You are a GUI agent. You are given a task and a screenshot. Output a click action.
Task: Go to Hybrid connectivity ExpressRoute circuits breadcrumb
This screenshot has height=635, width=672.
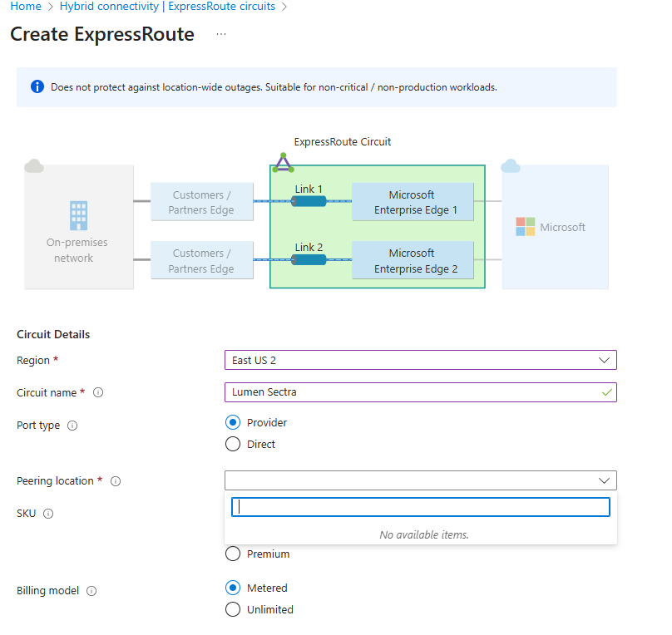[x=167, y=7]
